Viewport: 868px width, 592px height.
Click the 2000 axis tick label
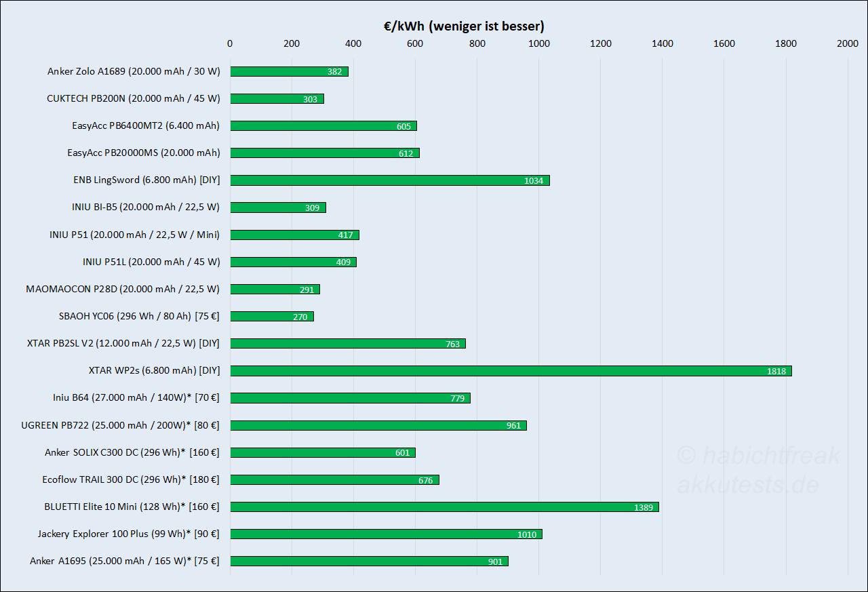pyautogui.click(x=847, y=44)
